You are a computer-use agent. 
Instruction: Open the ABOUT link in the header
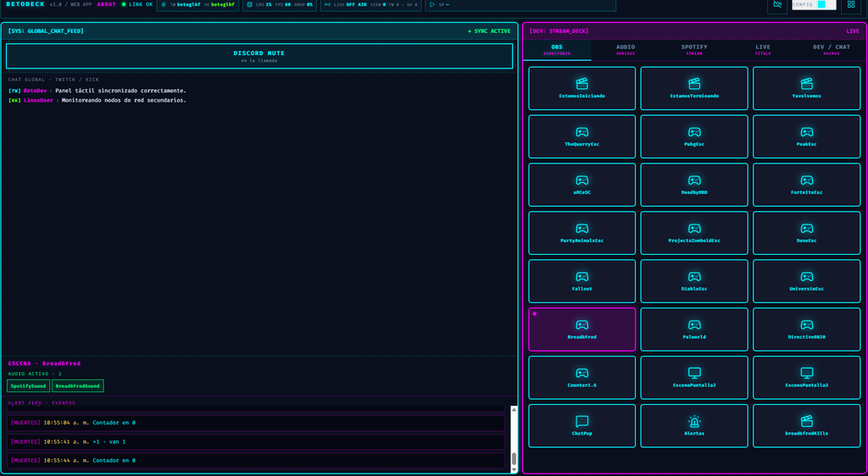(106, 4)
